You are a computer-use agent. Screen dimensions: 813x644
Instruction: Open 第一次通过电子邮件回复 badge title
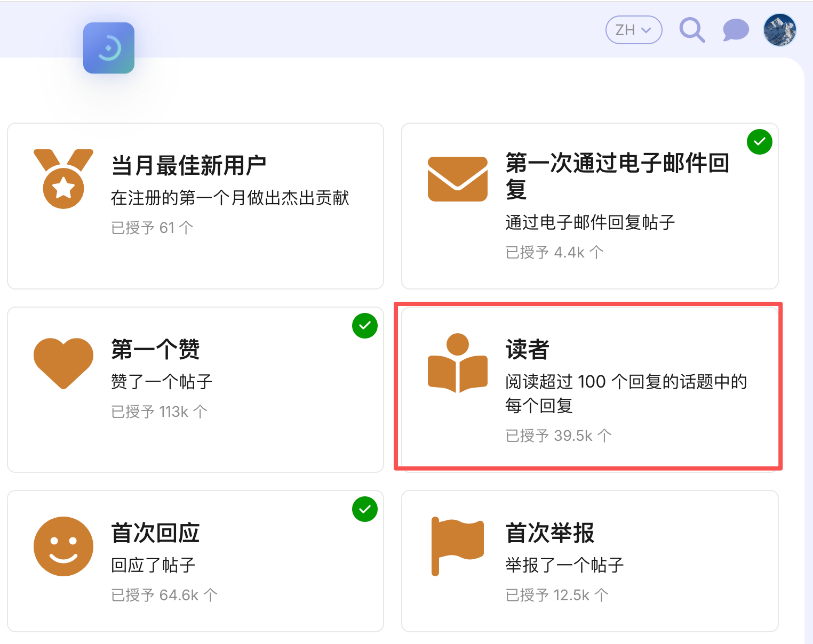pyautogui.click(x=618, y=176)
